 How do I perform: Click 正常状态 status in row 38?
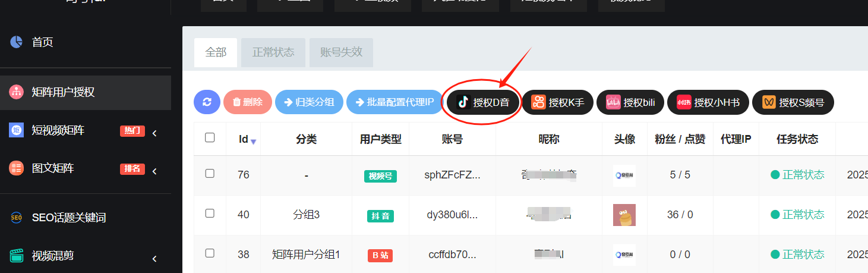797,255
